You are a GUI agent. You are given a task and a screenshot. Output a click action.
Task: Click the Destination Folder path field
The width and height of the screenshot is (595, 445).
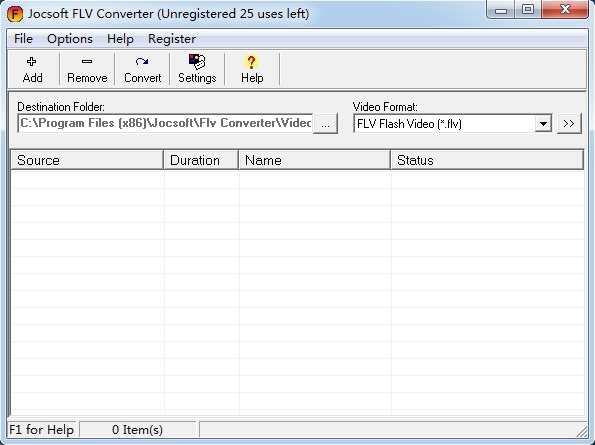tap(165, 123)
